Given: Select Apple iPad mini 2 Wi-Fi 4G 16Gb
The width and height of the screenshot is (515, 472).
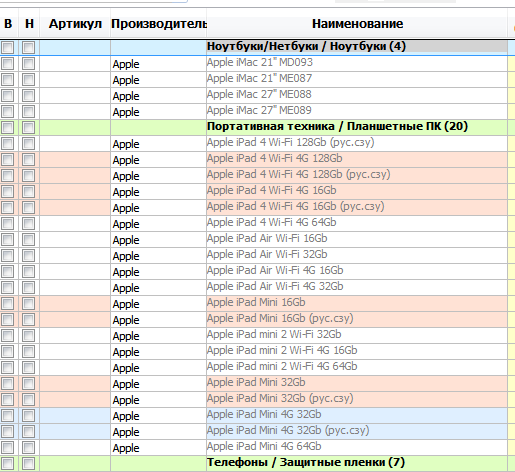Looking at the screenshot, I should coord(357,351).
